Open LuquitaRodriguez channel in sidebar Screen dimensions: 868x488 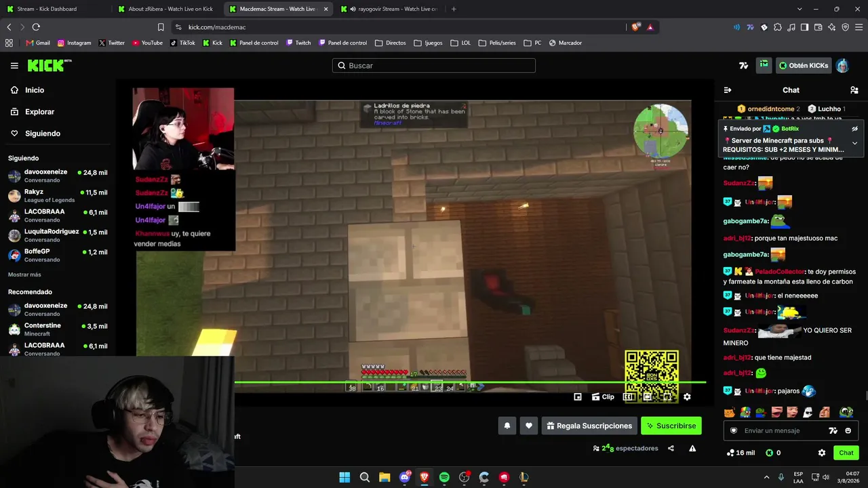(x=58, y=235)
